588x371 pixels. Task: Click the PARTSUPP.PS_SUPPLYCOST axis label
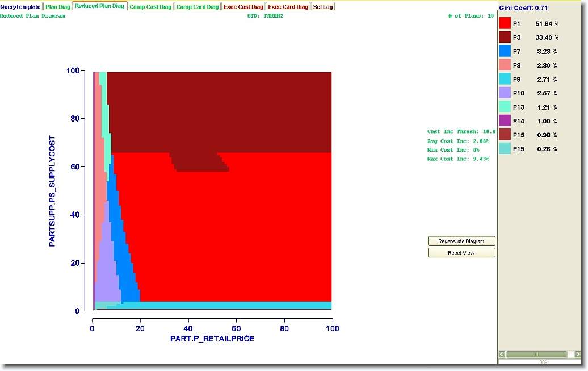click(x=52, y=191)
